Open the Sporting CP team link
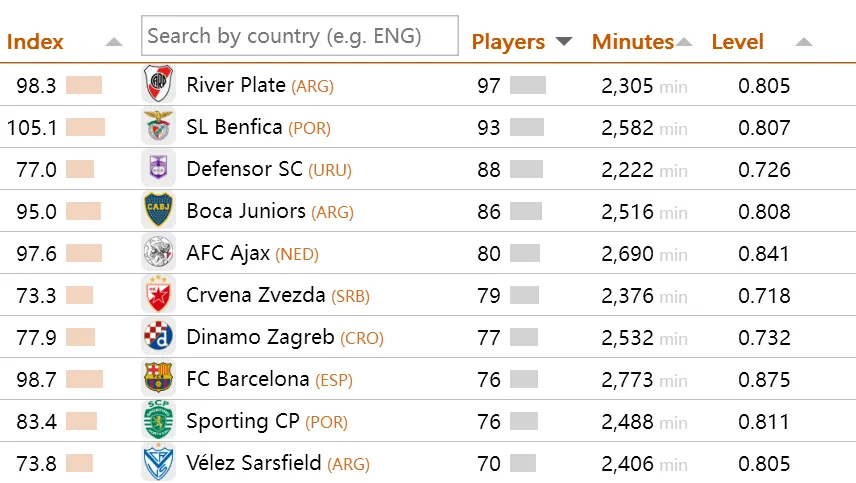856x483 pixels. 243,421
